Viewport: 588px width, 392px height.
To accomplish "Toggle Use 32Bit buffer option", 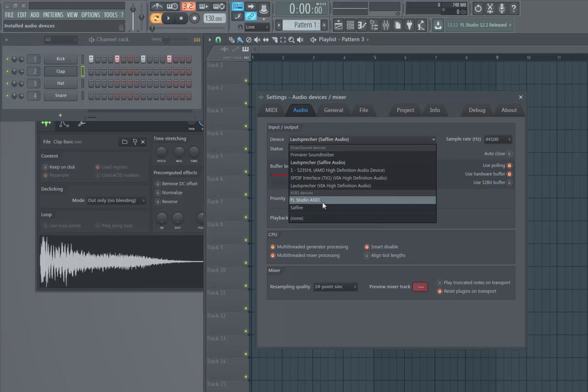I will (x=509, y=182).
